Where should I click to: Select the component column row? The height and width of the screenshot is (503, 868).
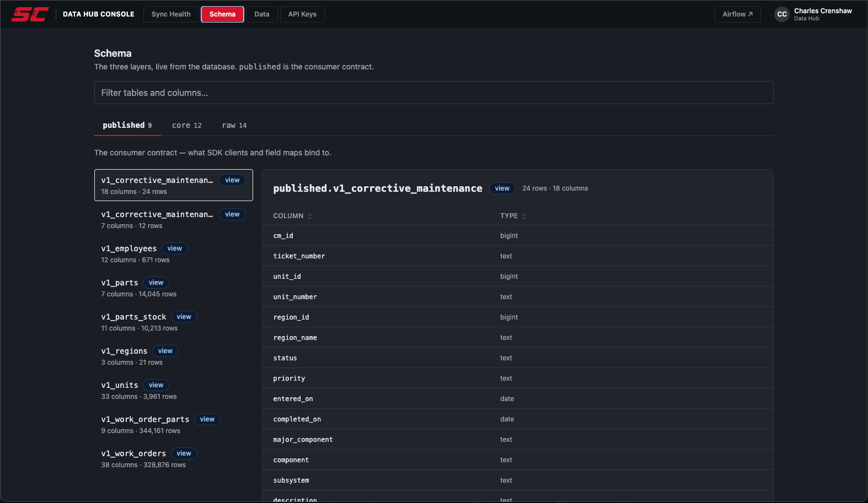coord(518,459)
